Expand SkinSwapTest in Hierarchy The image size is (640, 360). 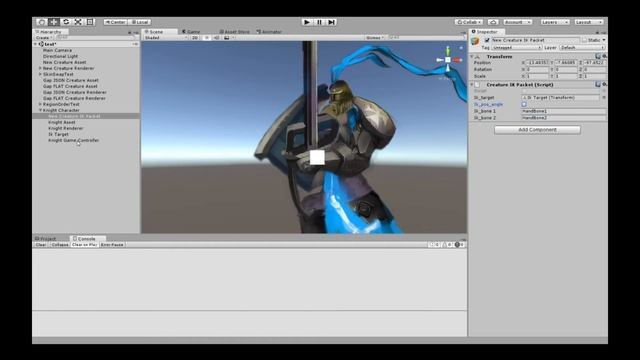pos(40,74)
